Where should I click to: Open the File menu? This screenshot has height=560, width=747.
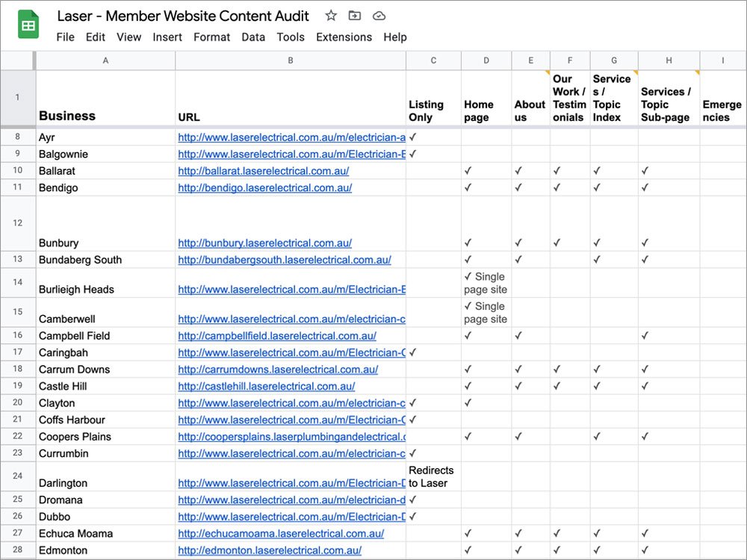tap(65, 37)
